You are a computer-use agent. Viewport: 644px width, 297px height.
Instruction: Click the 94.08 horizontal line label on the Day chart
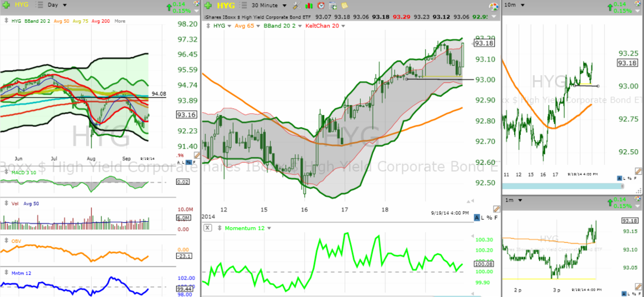point(159,93)
